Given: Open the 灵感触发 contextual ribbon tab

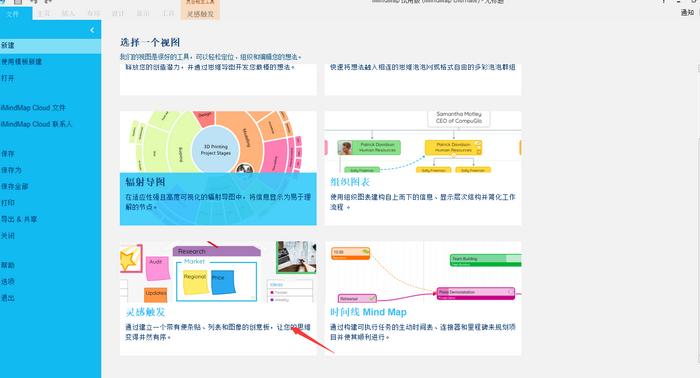Looking at the screenshot, I should 200,14.
